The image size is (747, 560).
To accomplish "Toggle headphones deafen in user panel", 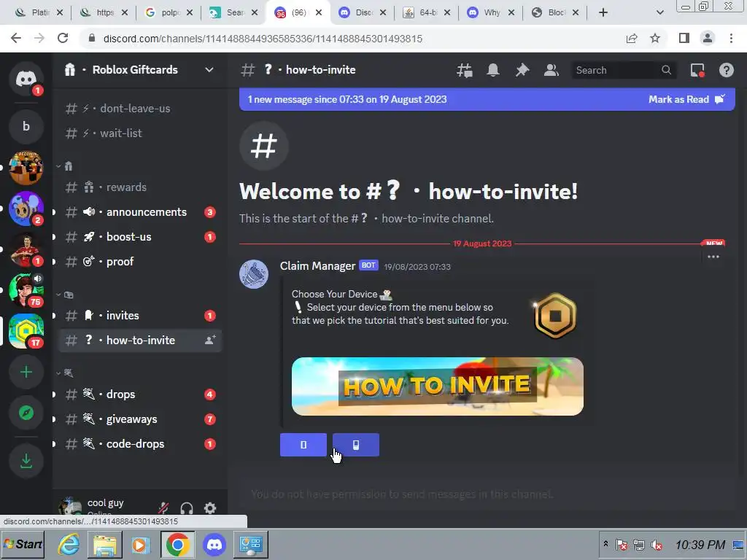I will (x=187, y=508).
